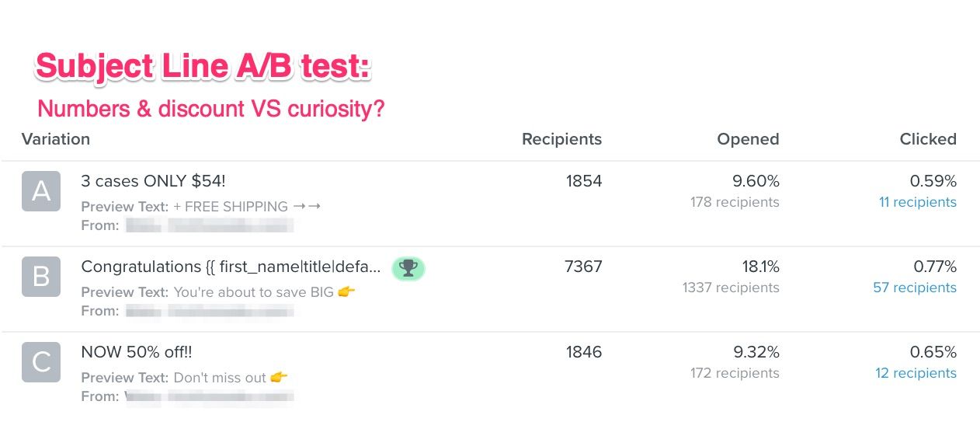Open the '12 recipients' clicked link

point(916,373)
